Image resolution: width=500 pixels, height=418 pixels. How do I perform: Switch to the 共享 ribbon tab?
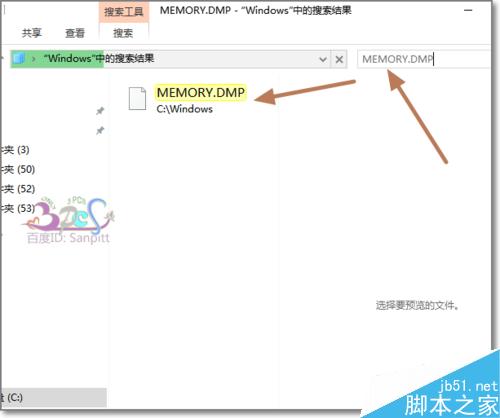click(x=32, y=33)
